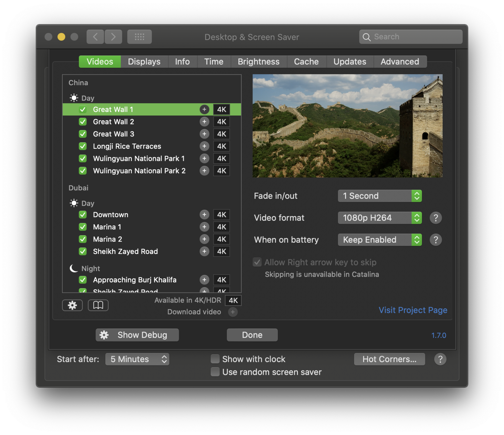
Task: Click the 1.7.0 version link
Action: point(439,336)
